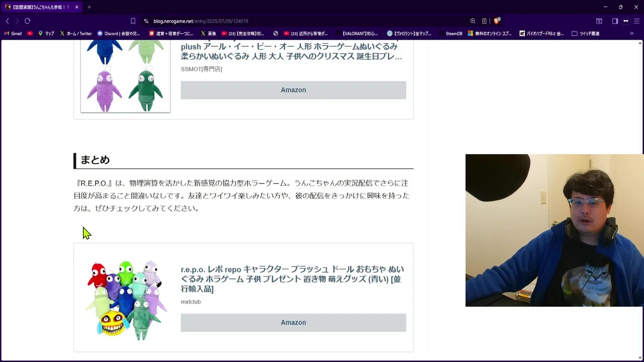Open the globe icon bookmark
The width and height of the screenshot is (644, 362).
coord(276,34)
